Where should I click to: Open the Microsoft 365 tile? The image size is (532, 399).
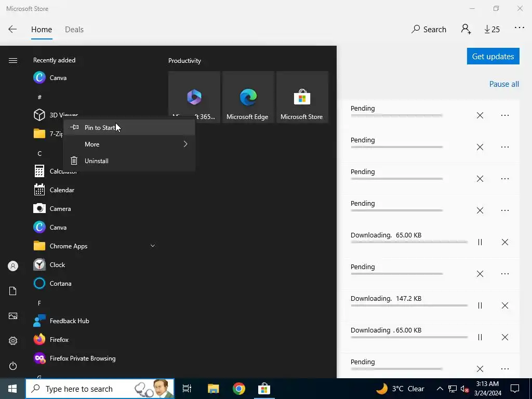point(194,97)
